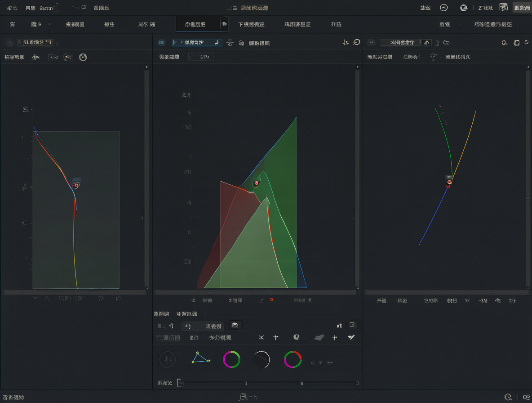Toggle the small rounded badge in right panel header
532x403 pixels.
click(371, 42)
